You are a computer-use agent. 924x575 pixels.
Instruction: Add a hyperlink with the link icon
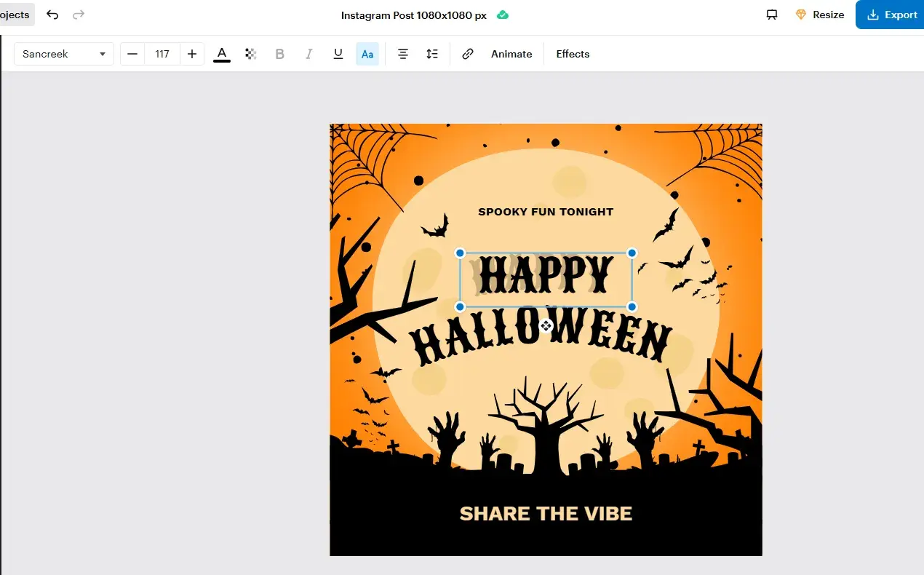467,53
